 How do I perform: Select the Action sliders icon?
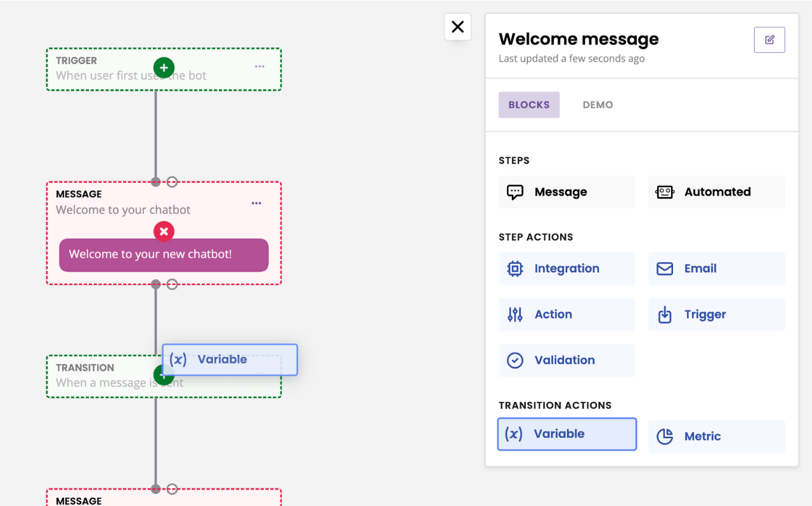click(x=514, y=314)
